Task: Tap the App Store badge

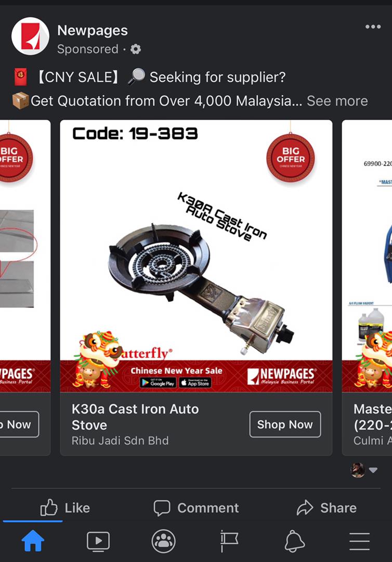Action: 195,383
